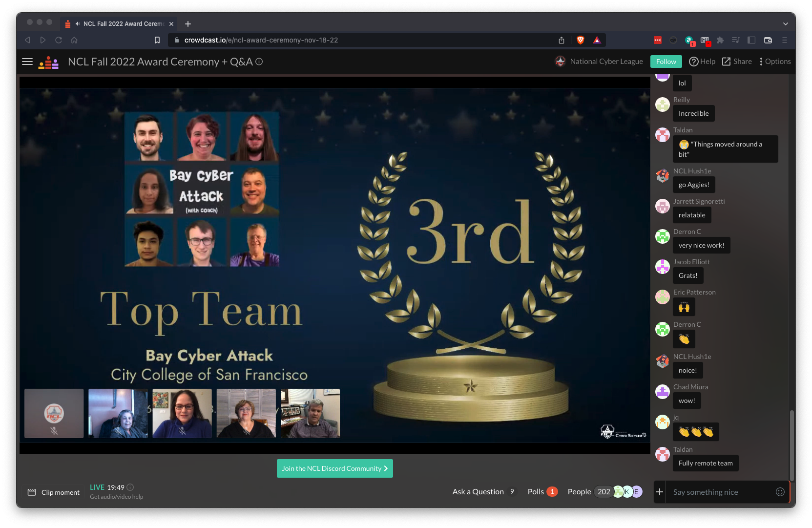Open the emoji picker in chat
The image size is (812, 528).
click(780, 492)
